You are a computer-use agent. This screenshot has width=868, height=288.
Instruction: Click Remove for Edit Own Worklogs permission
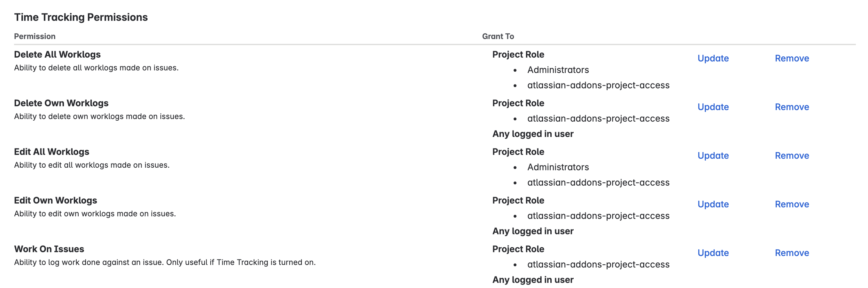[792, 204]
